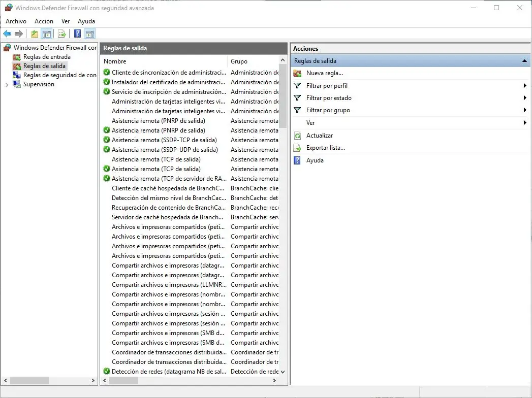Click green check of Cliente de sincronización rule
The height and width of the screenshot is (398, 532).
(x=107, y=72)
